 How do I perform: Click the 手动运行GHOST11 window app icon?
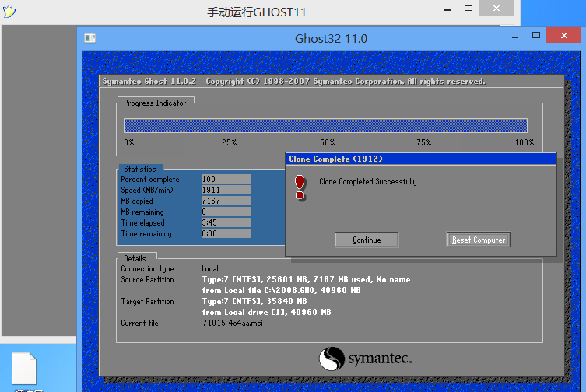point(9,12)
